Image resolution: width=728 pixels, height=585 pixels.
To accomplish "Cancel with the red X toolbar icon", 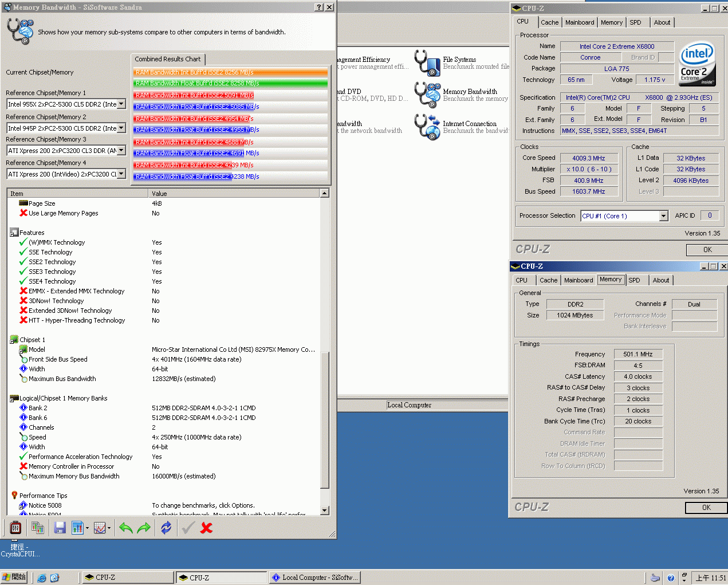I will pos(206,528).
